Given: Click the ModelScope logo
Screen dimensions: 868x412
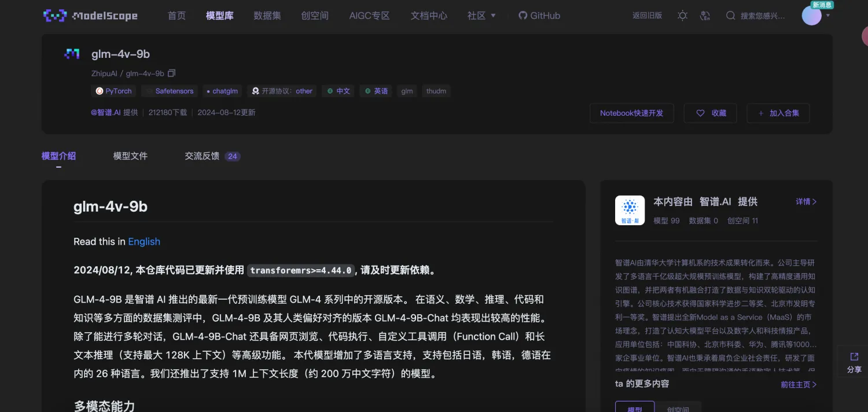Looking at the screenshot, I should (x=90, y=16).
